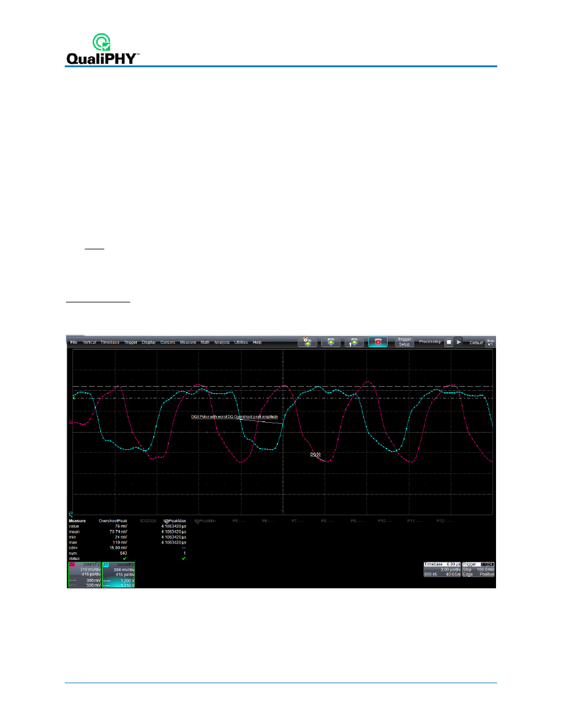
Task: Click the Measure table header label
Action: click(x=77, y=521)
